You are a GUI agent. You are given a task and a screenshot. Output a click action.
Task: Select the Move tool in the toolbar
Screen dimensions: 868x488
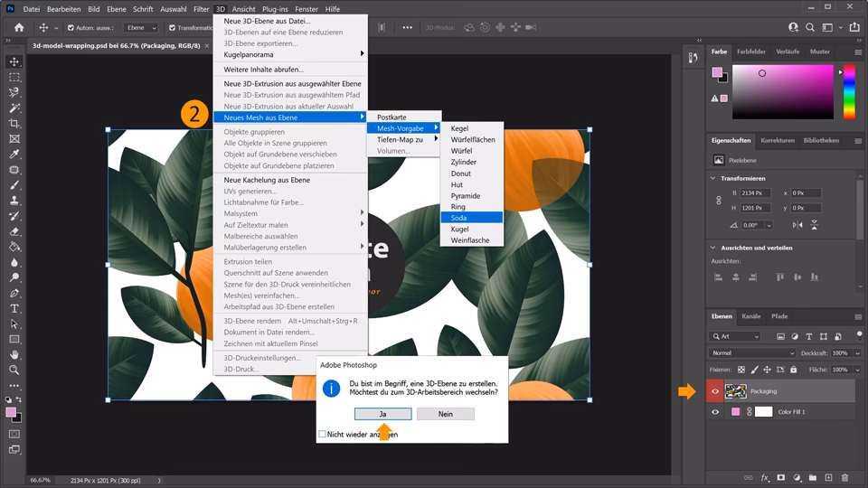pyautogui.click(x=14, y=61)
